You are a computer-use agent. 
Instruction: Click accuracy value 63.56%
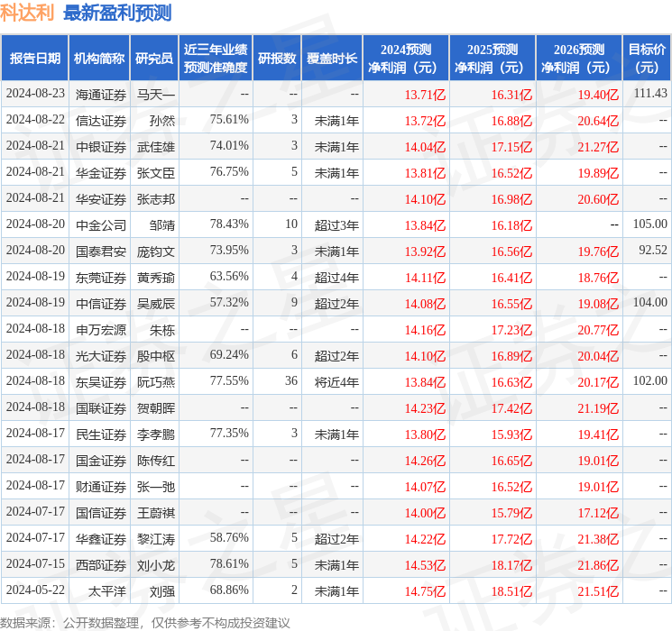229,277
